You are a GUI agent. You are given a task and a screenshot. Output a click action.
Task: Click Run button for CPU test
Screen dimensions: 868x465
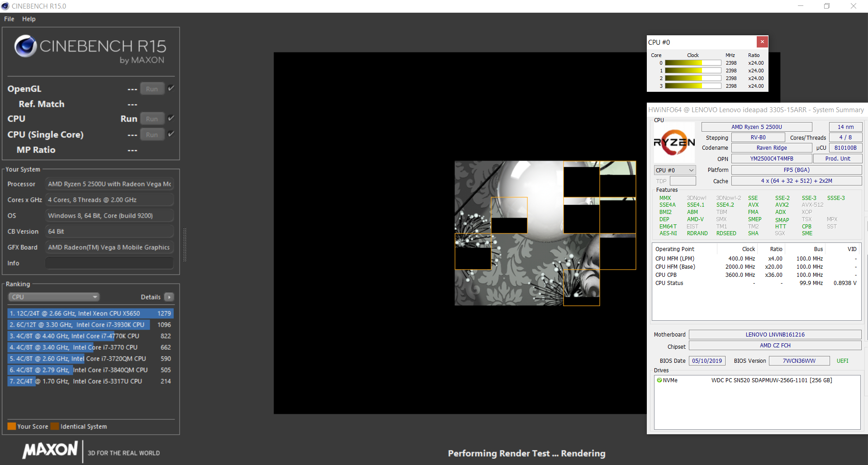click(152, 119)
